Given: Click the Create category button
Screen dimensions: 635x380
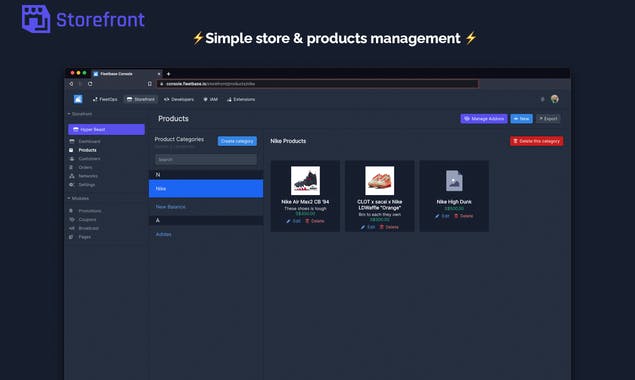Looking at the screenshot, I should (237, 141).
